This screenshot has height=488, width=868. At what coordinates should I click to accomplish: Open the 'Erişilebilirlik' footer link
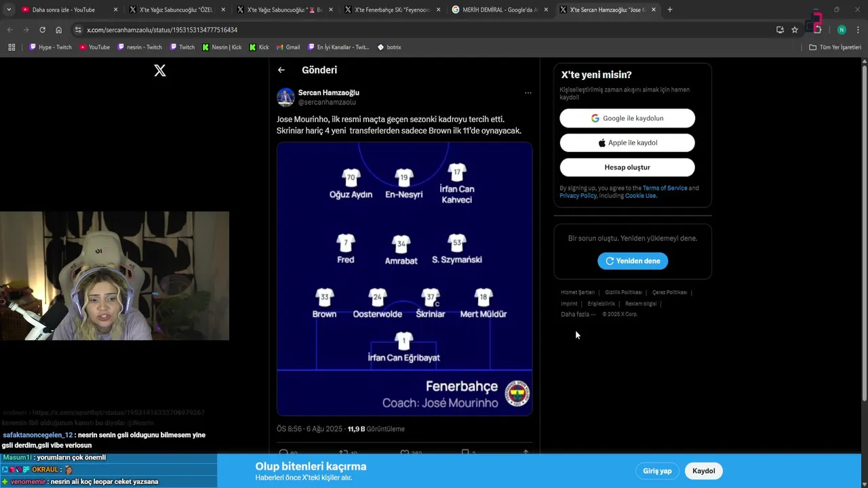coord(601,304)
